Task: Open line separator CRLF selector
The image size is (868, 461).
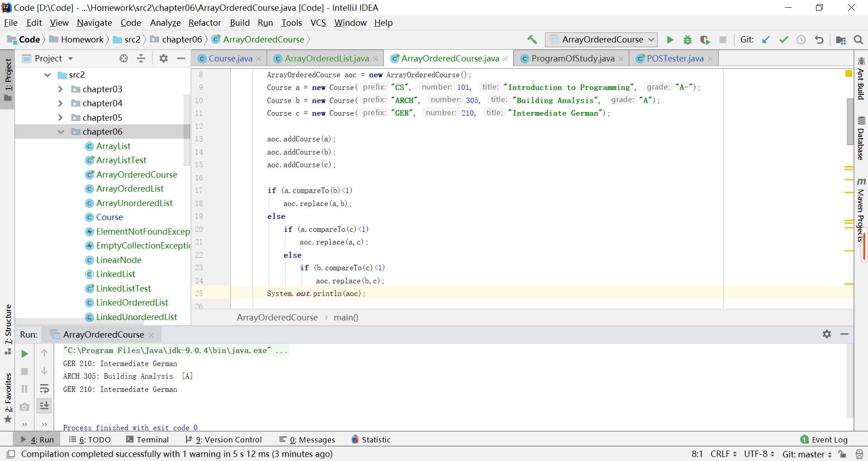Action: tap(724, 454)
